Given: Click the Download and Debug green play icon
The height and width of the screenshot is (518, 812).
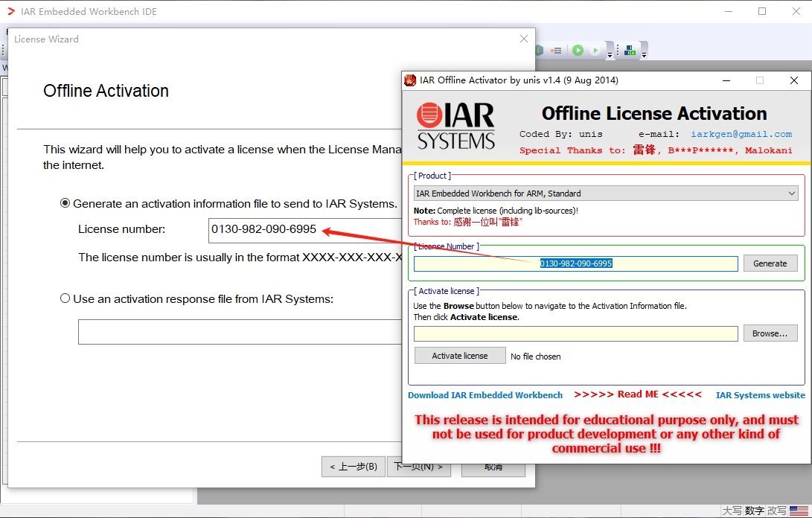Looking at the screenshot, I should coord(578,51).
